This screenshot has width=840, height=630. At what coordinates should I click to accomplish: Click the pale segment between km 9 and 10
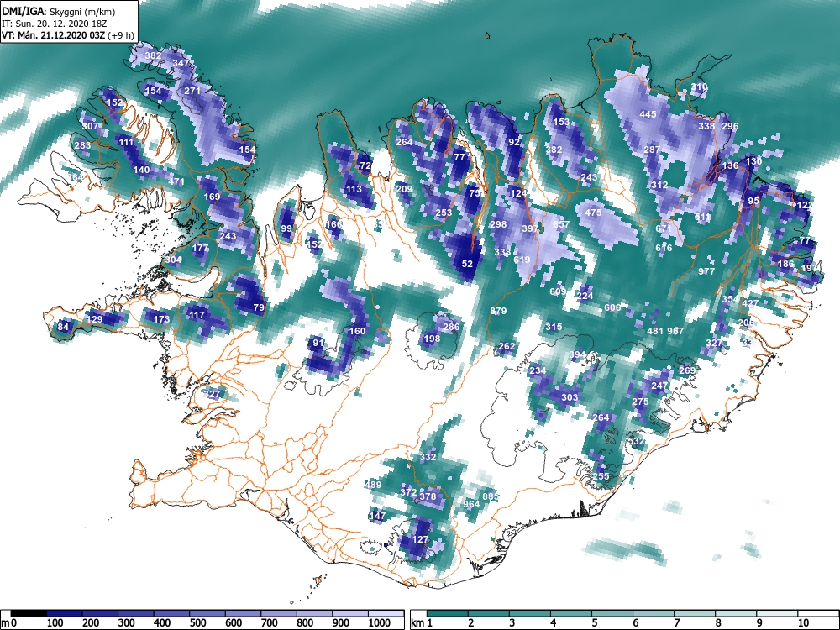[x=777, y=613]
